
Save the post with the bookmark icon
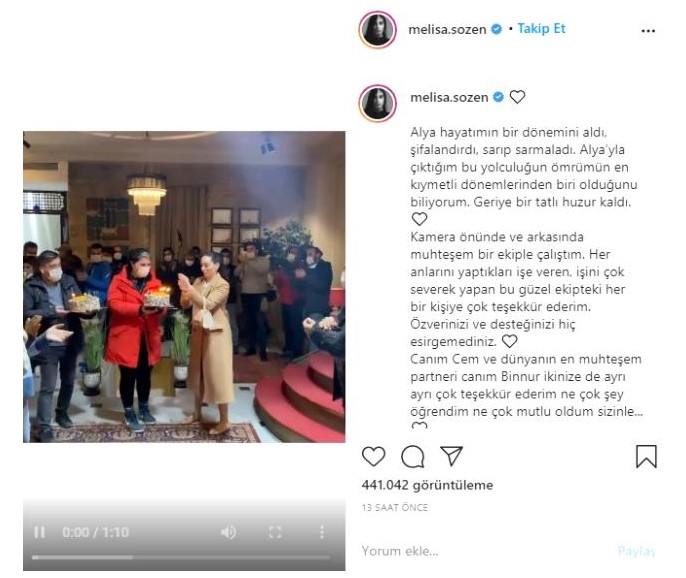pos(646,456)
